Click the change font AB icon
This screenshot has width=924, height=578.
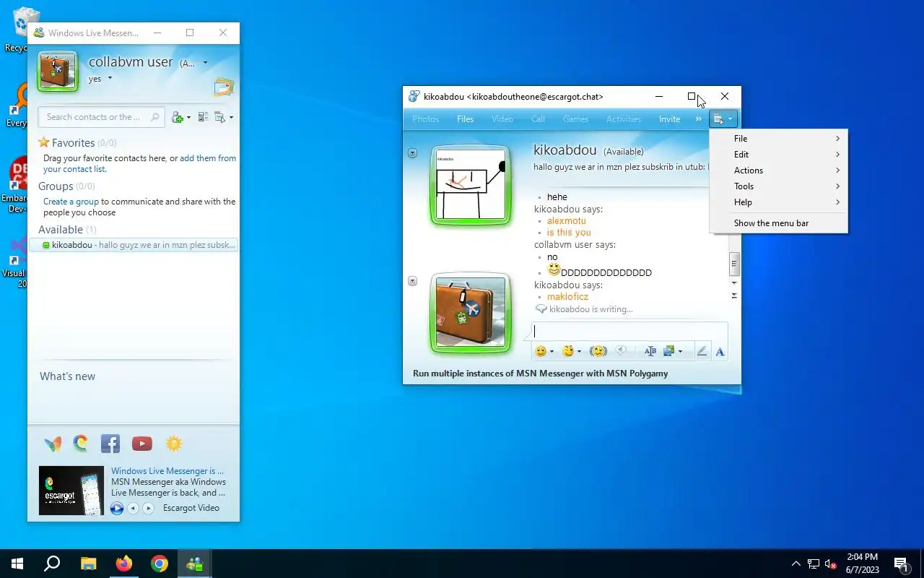pyautogui.click(x=650, y=351)
